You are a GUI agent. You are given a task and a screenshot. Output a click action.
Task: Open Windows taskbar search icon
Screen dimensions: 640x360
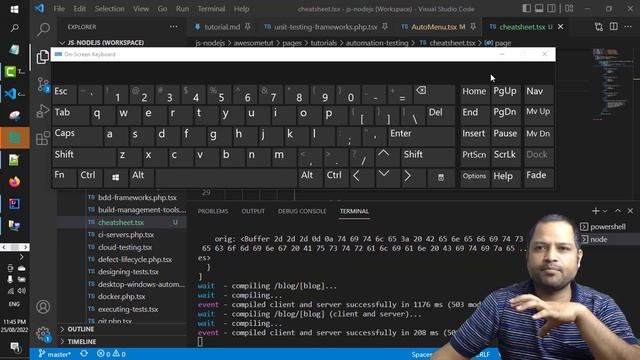click(14, 28)
